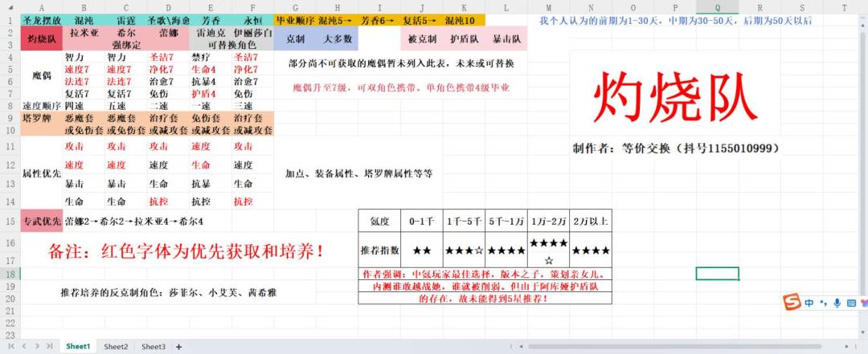Select the 毕业顺序 cell
The height and width of the screenshot is (354, 868).
295,20
